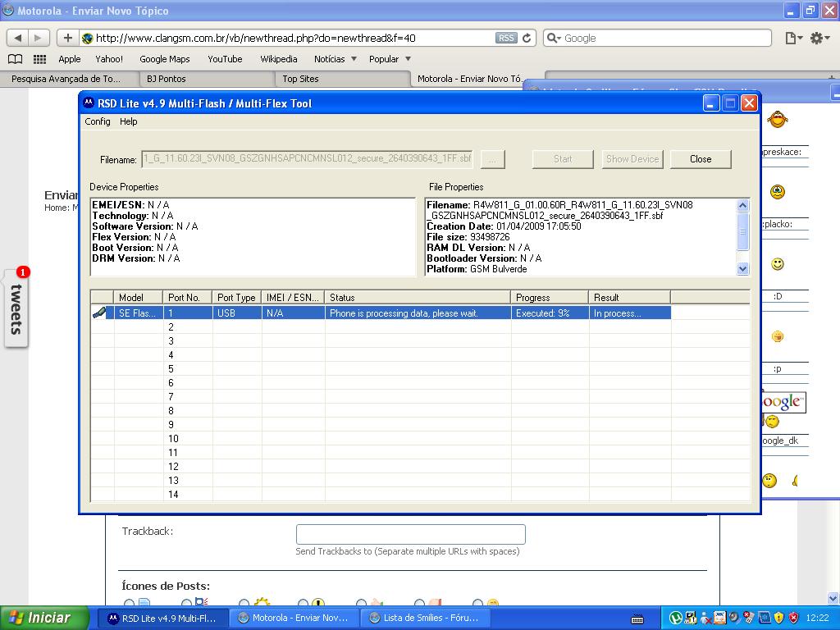
Task: Open the Apple bookmark link
Action: [70, 59]
